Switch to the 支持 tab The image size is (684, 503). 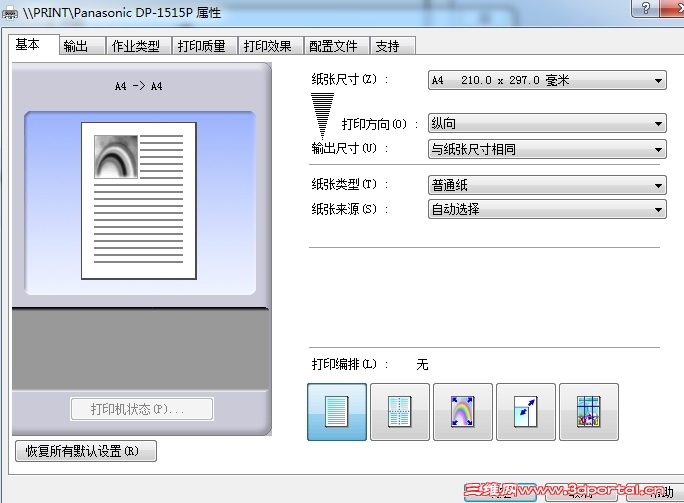[392, 46]
